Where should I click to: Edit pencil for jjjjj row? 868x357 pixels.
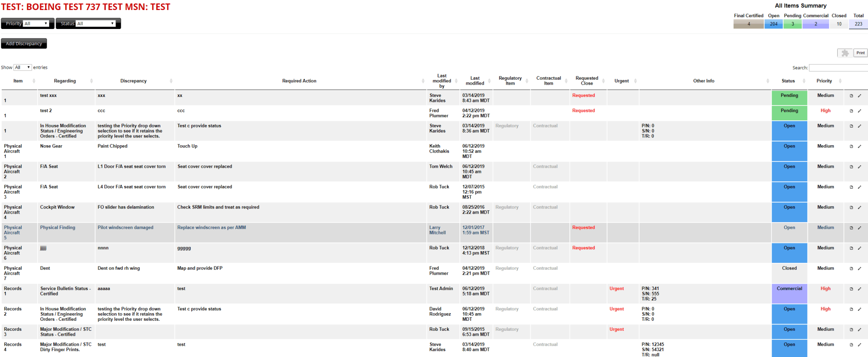point(859,248)
